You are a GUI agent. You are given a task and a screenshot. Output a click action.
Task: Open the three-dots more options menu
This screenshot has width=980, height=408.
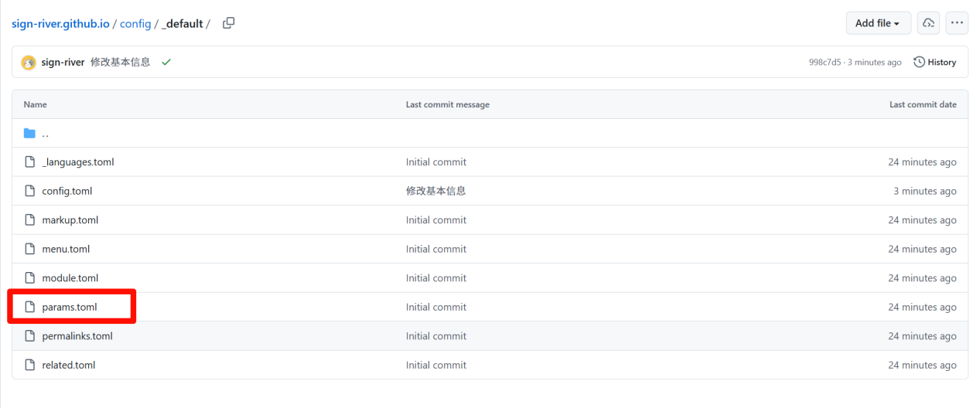pyautogui.click(x=958, y=23)
